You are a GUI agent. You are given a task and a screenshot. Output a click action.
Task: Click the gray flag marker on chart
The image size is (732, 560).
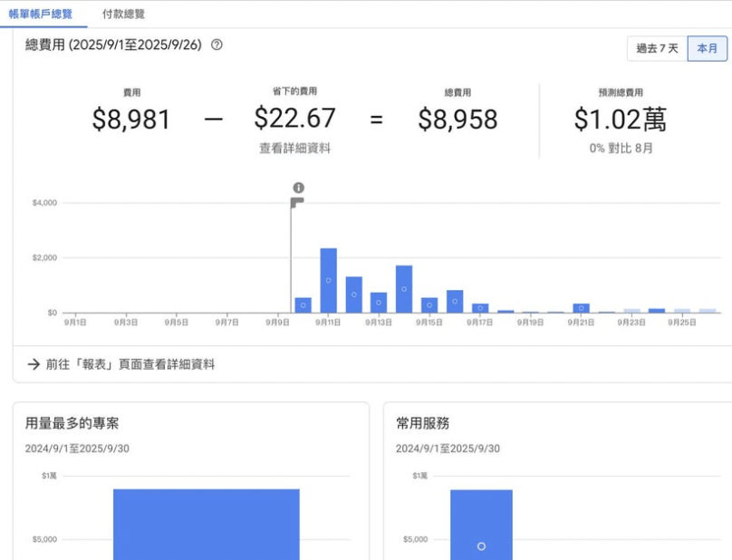pos(297,203)
